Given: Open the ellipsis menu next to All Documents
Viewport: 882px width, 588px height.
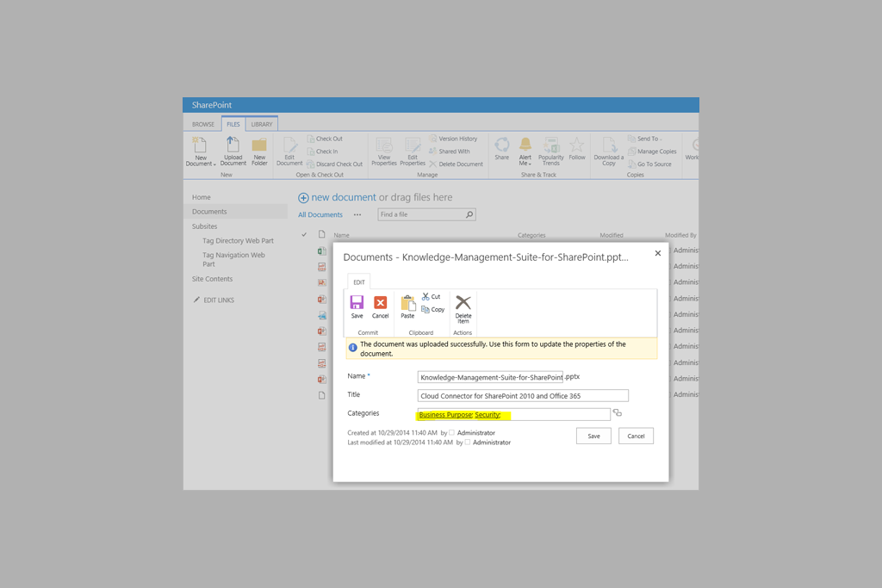Looking at the screenshot, I should pyautogui.click(x=357, y=214).
